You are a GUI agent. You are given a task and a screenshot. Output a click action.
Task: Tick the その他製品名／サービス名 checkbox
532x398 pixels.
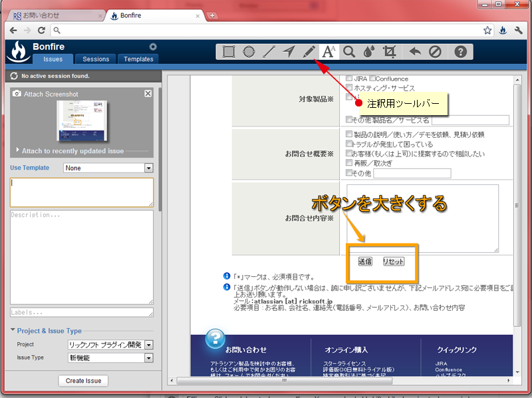coord(348,119)
